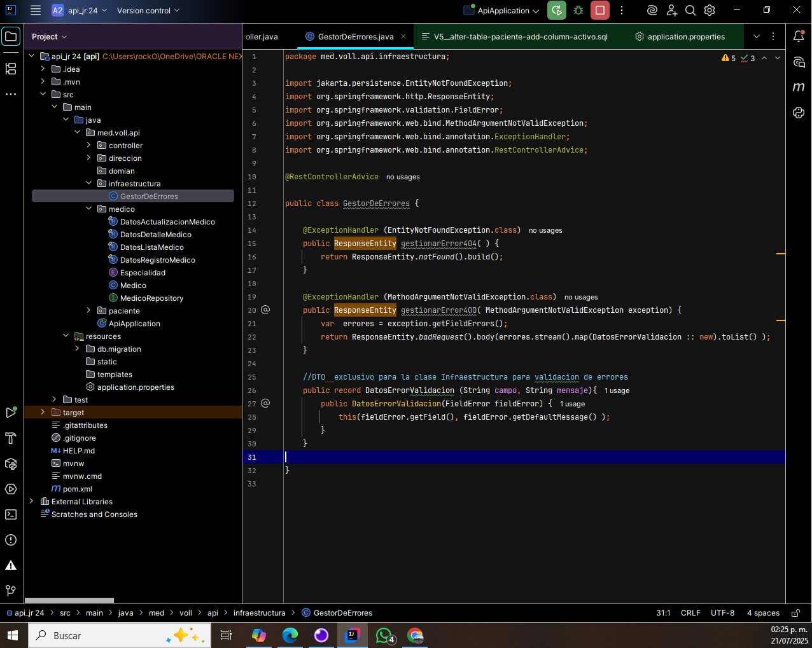Click the line separator CRLF status item
This screenshot has width=812, height=648.
[x=690, y=613]
